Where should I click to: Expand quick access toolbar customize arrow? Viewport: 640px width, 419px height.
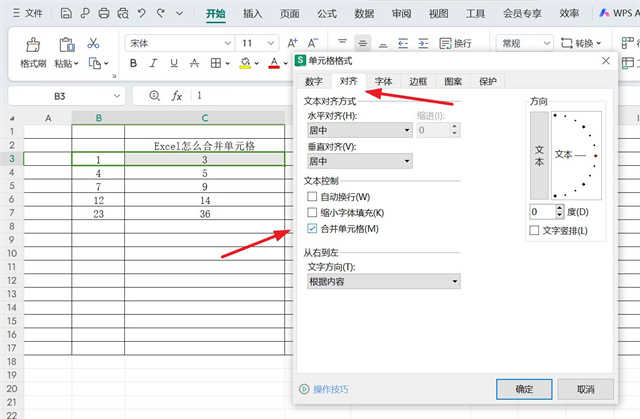click(x=179, y=13)
